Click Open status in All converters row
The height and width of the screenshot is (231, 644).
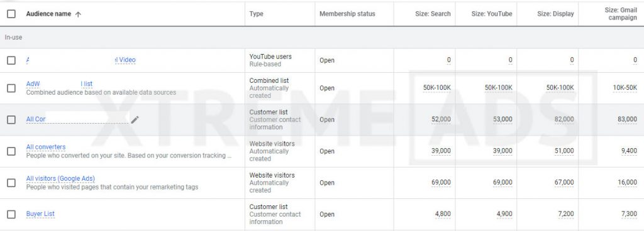pyautogui.click(x=327, y=151)
